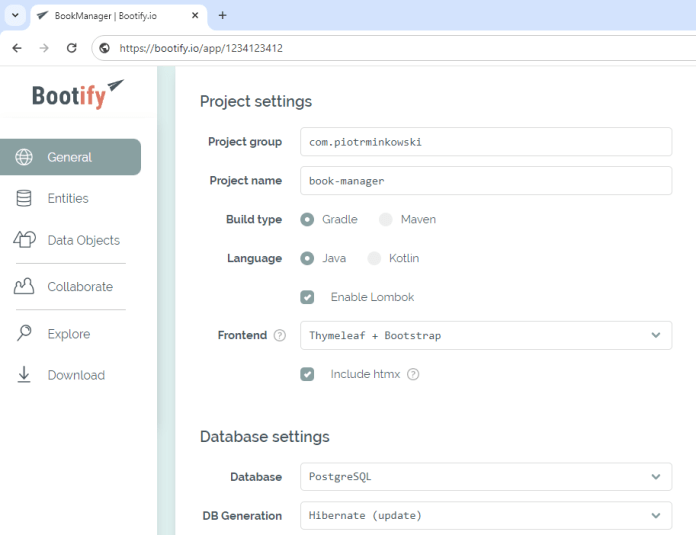Open the Frontend dropdown
696x535 pixels.
point(486,335)
